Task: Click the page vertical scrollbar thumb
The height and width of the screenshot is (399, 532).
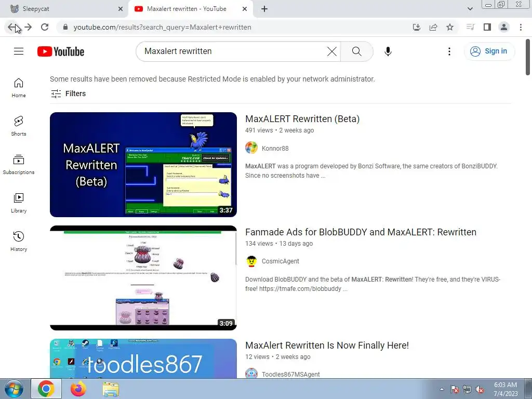Action: coord(528,57)
